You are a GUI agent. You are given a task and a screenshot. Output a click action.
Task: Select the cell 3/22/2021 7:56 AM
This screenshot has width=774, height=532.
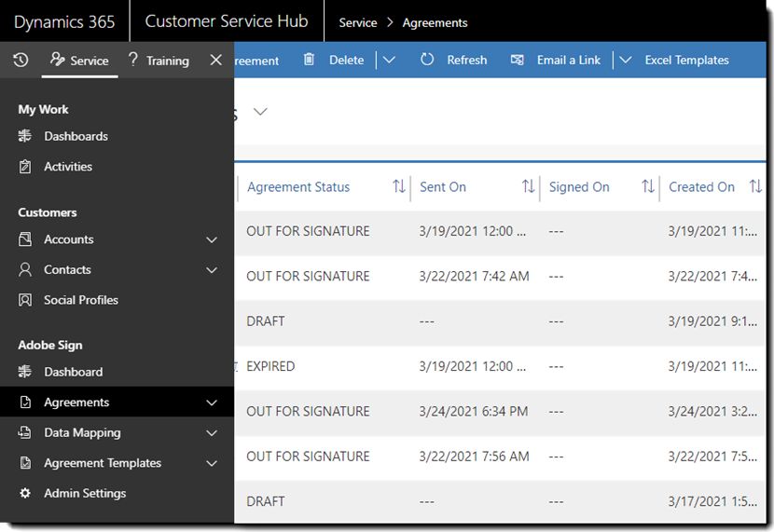tap(474, 457)
